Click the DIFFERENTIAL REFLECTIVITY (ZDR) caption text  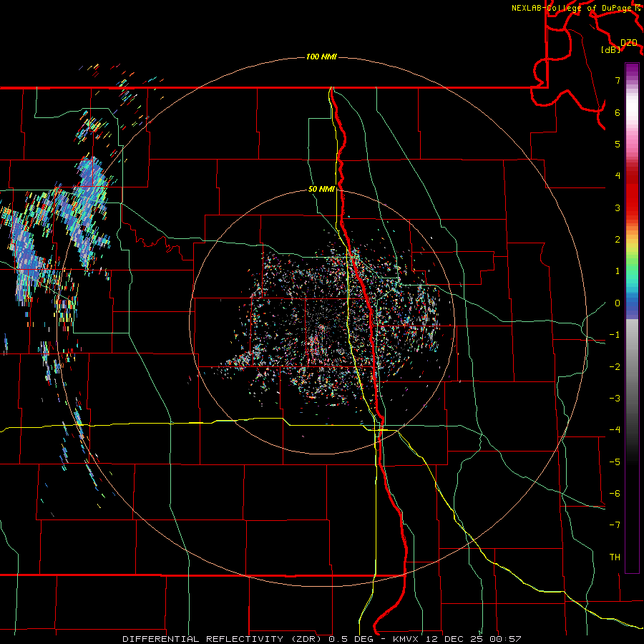222,639
